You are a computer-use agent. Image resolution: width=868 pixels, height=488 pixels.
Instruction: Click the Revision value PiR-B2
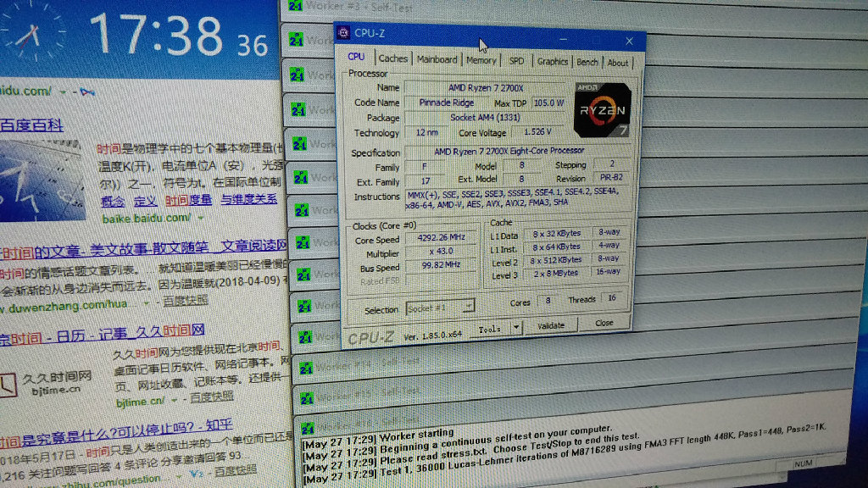pos(611,177)
